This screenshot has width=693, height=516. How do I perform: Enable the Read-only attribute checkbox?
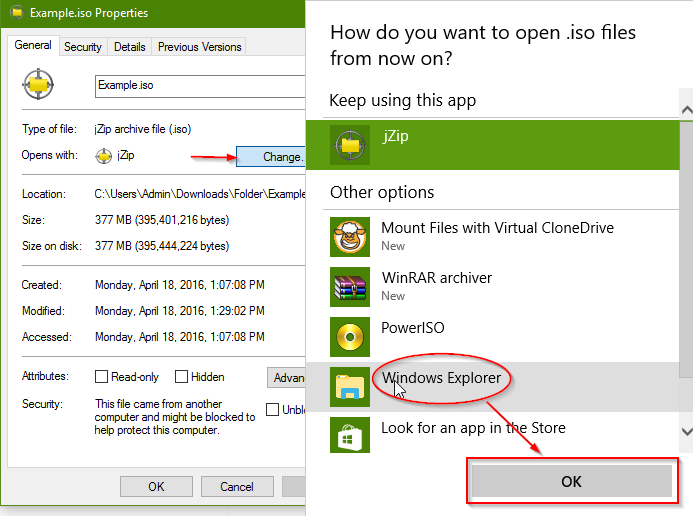point(102,377)
